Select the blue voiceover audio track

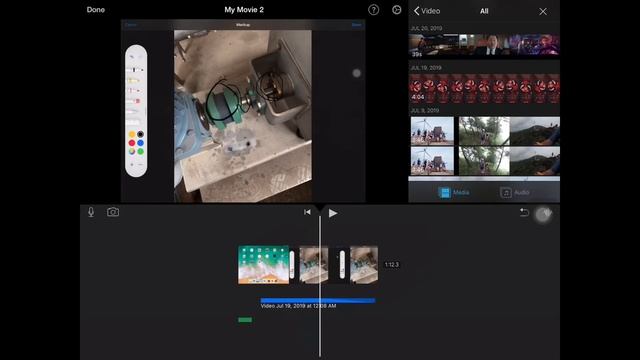[x=318, y=300]
